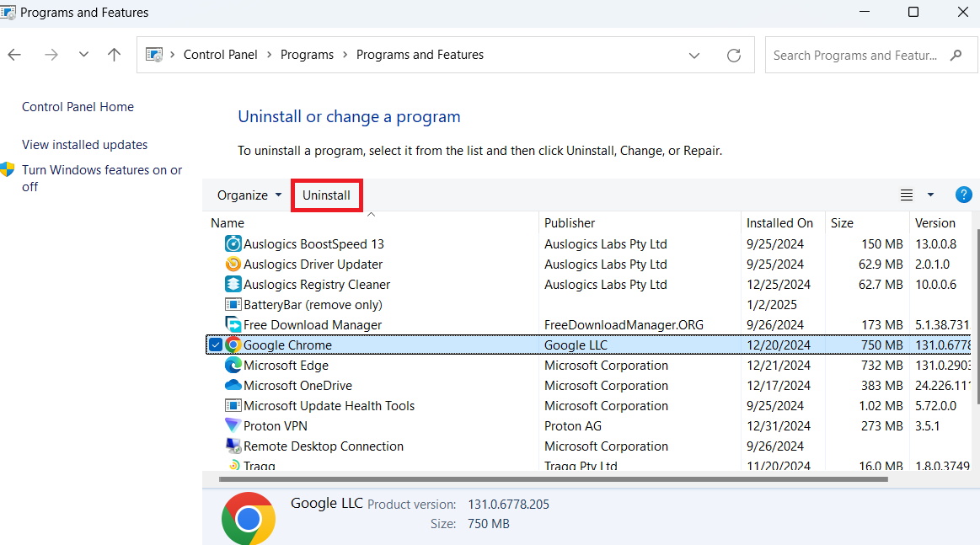
Task: Open the help question mark icon
Action: 964,195
